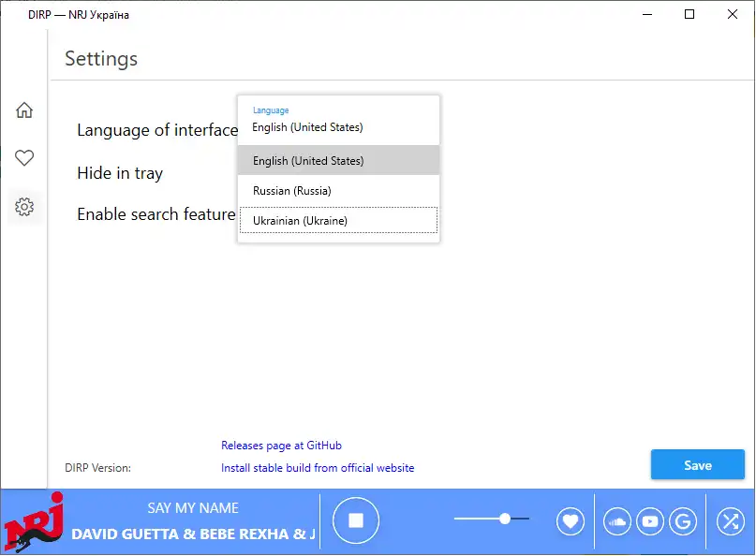Click the Enable search feature label
Screen dimensions: 756x556
[x=156, y=214]
